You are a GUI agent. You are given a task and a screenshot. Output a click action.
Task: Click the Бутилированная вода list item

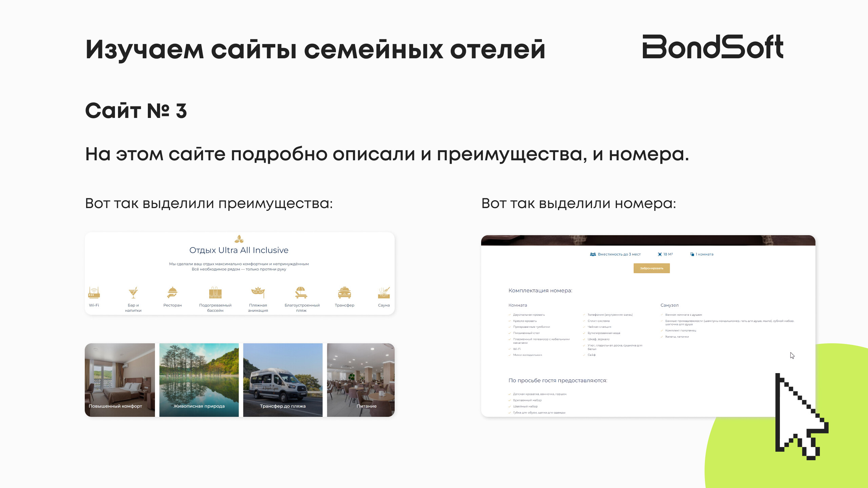(604, 333)
